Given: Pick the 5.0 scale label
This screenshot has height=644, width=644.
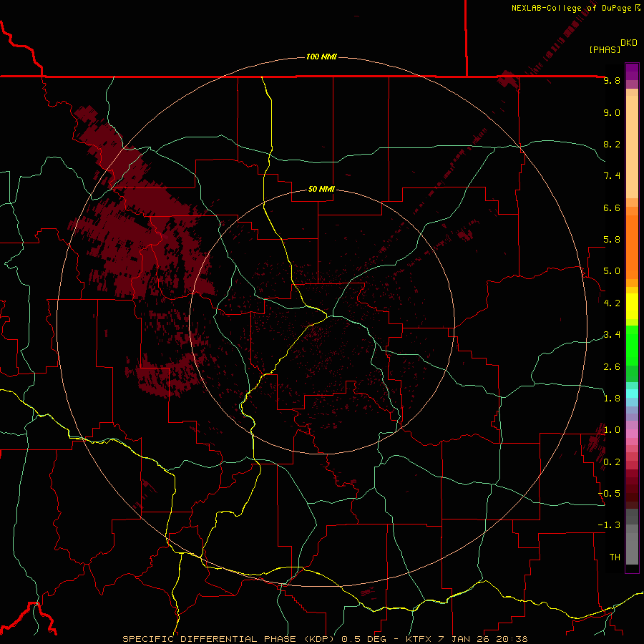Looking at the screenshot, I should [612, 271].
